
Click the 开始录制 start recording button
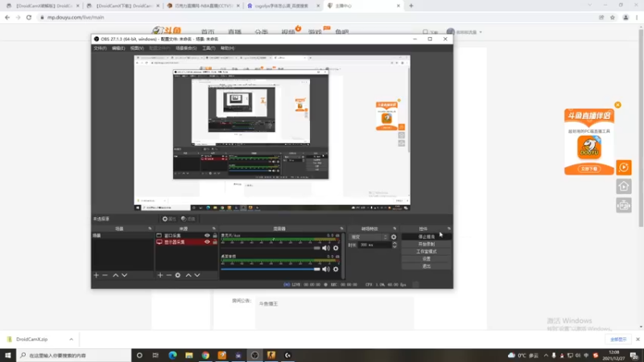[x=427, y=245]
